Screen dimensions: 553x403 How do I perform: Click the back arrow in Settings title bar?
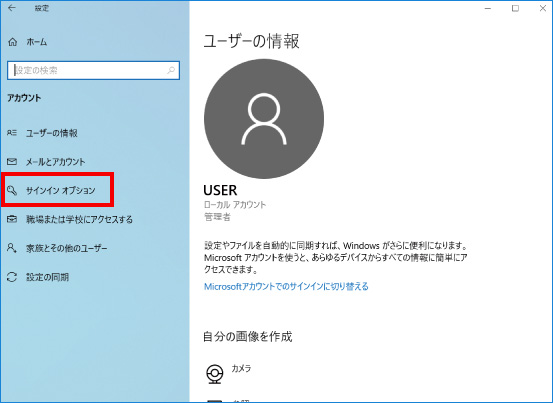click(x=12, y=8)
